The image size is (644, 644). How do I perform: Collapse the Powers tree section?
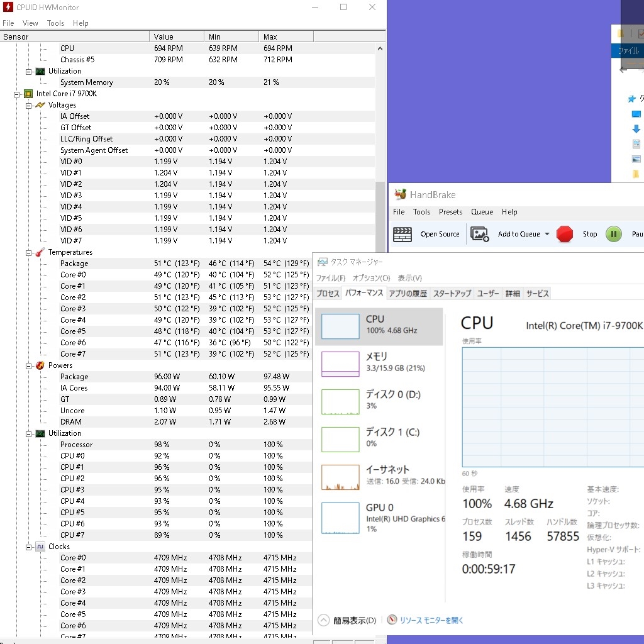pos(29,365)
